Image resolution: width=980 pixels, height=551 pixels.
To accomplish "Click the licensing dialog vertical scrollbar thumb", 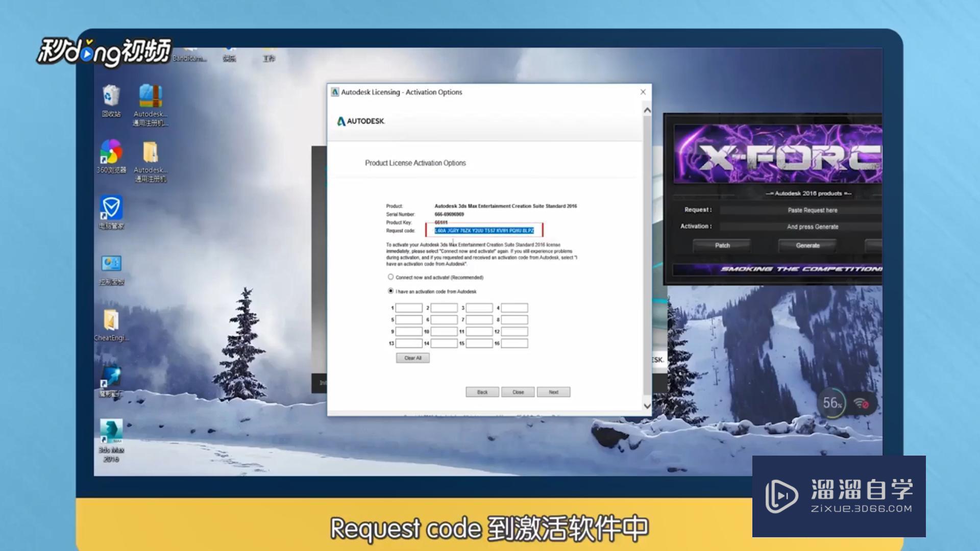I will click(647, 255).
